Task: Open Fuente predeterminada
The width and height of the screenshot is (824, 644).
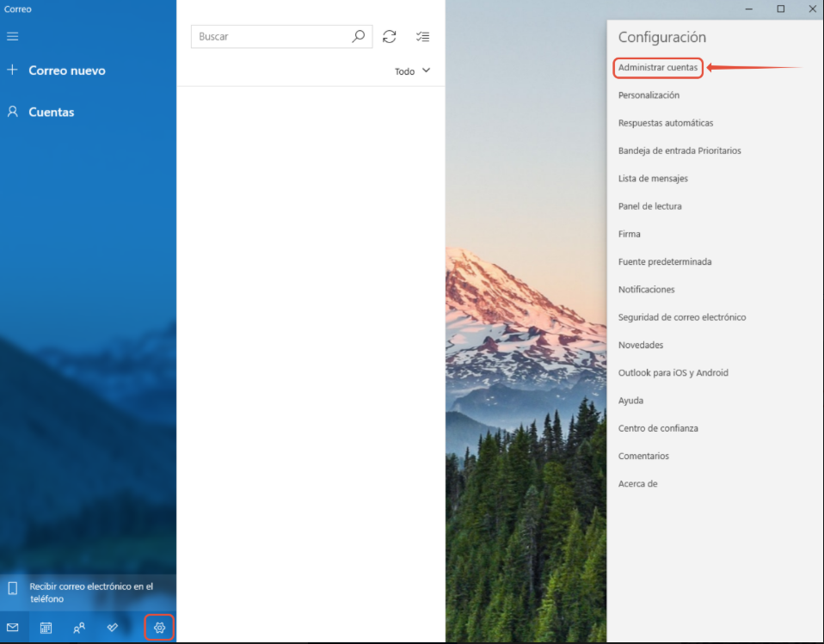Action: pos(665,261)
